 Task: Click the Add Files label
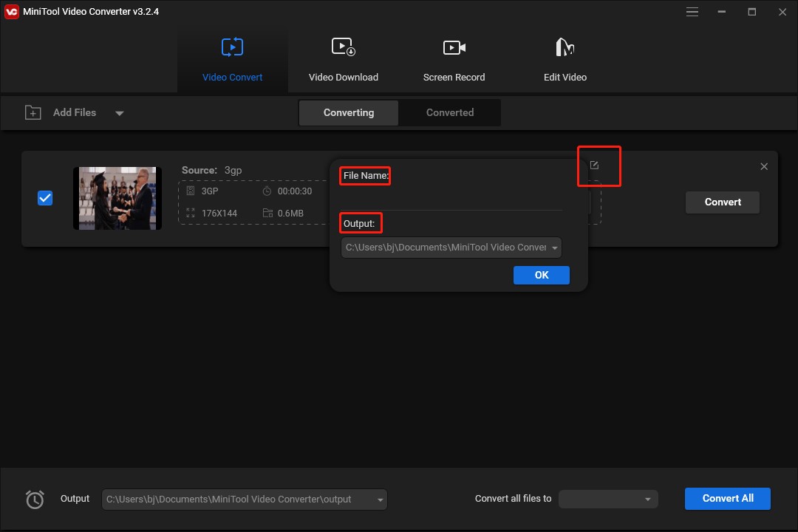[75, 112]
